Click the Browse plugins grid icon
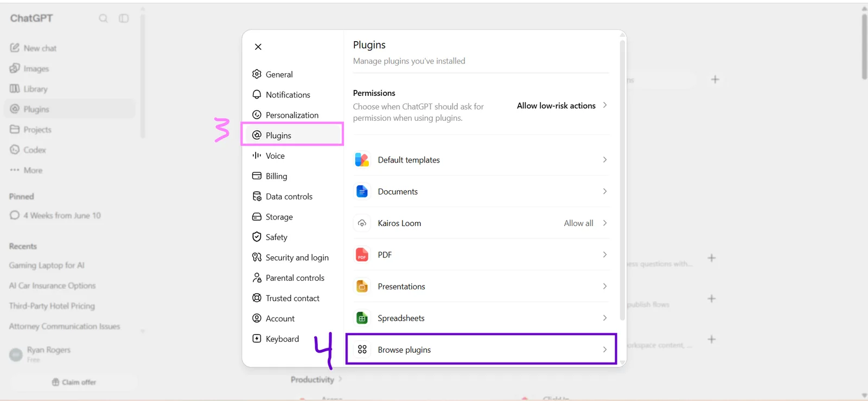The width and height of the screenshot is (868, 401). [362, 350]
